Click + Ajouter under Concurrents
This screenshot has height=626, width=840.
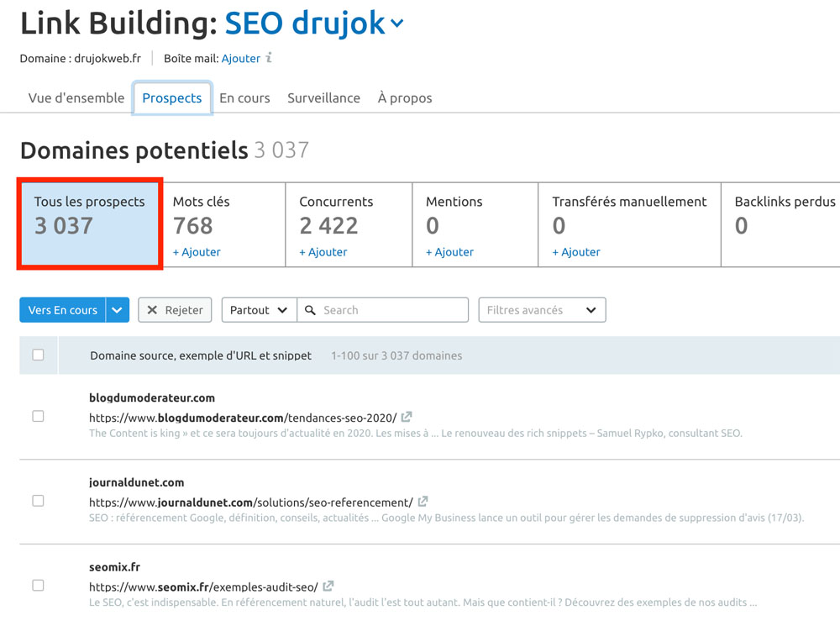323,252
